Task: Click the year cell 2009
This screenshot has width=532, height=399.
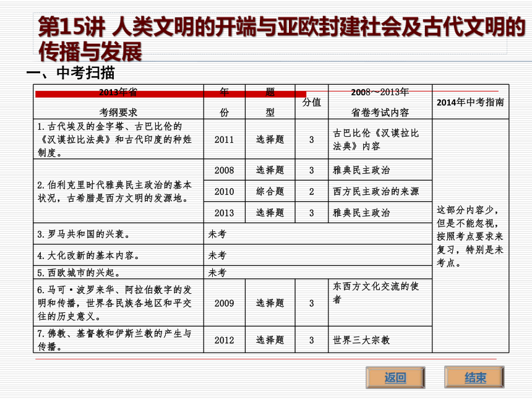Action: pyautogui.click(x=225, y=303)
